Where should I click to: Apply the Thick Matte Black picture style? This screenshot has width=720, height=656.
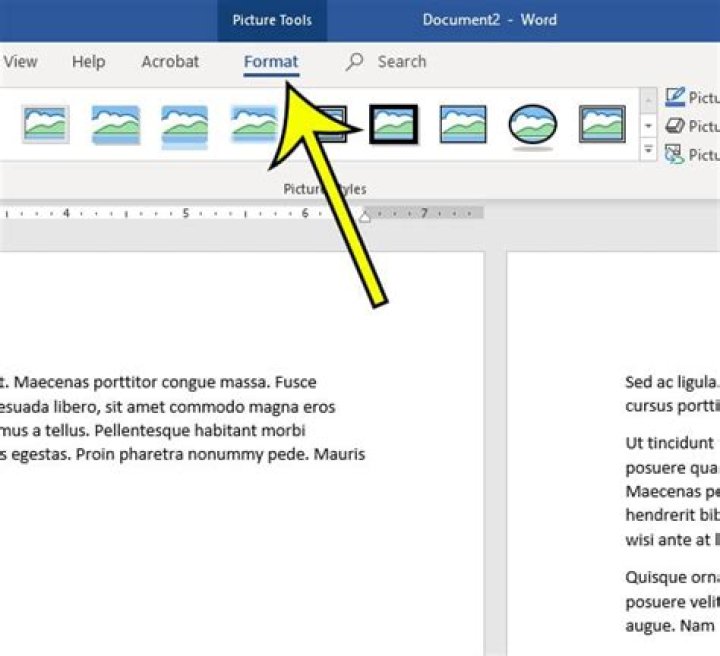pos(394,124)
